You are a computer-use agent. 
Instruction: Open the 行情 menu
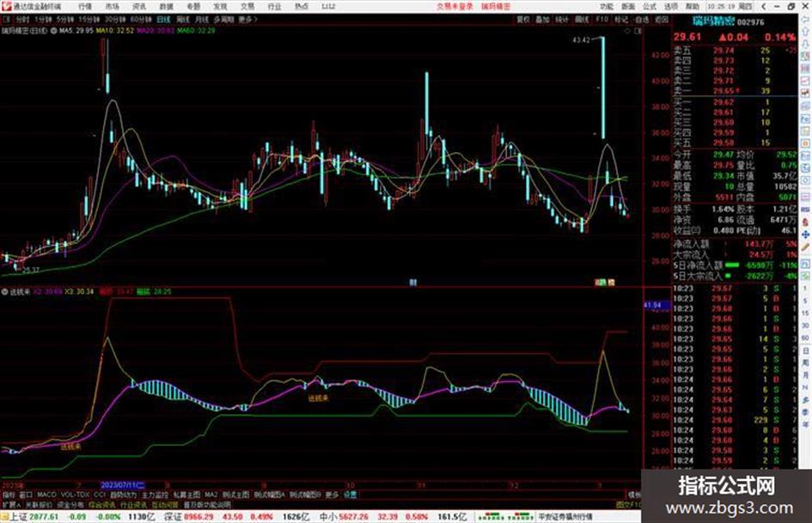click(x=85, y=6)
